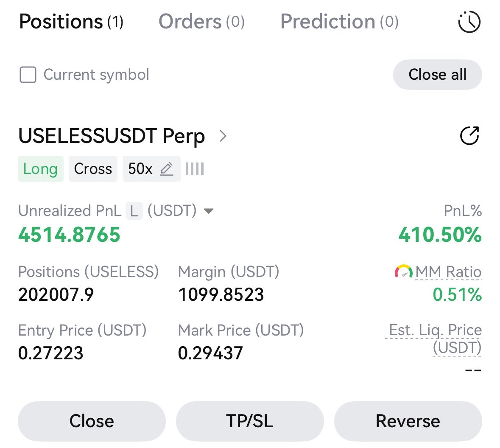Open the 50x leverage selector
This screenshot has width=500, height=448.
pos(151,169)
